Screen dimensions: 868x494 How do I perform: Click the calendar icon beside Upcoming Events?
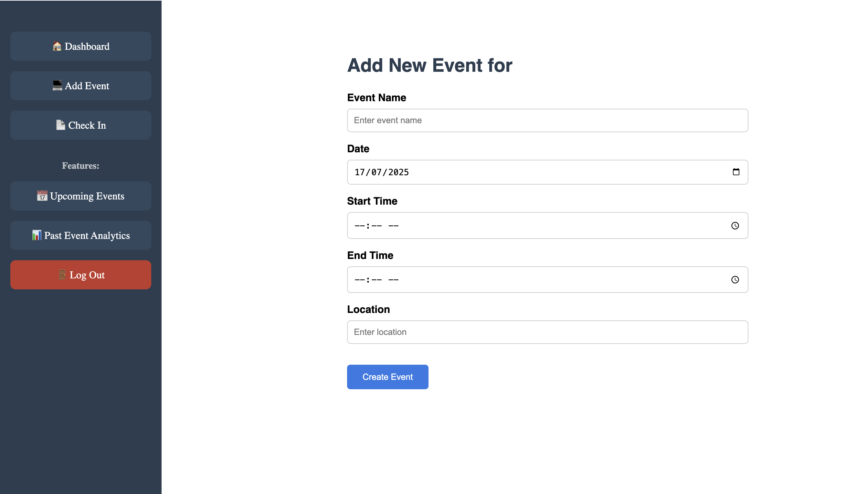click(42, 196)
